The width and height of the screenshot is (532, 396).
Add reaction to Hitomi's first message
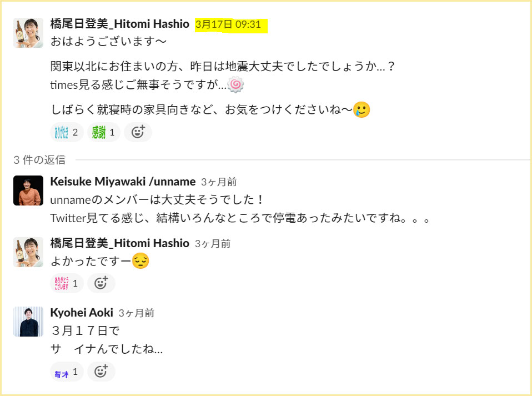coord(138,132)
